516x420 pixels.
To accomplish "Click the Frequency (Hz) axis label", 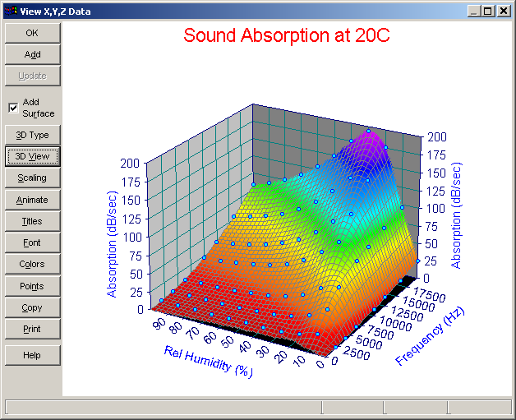I will click(430, 335).
